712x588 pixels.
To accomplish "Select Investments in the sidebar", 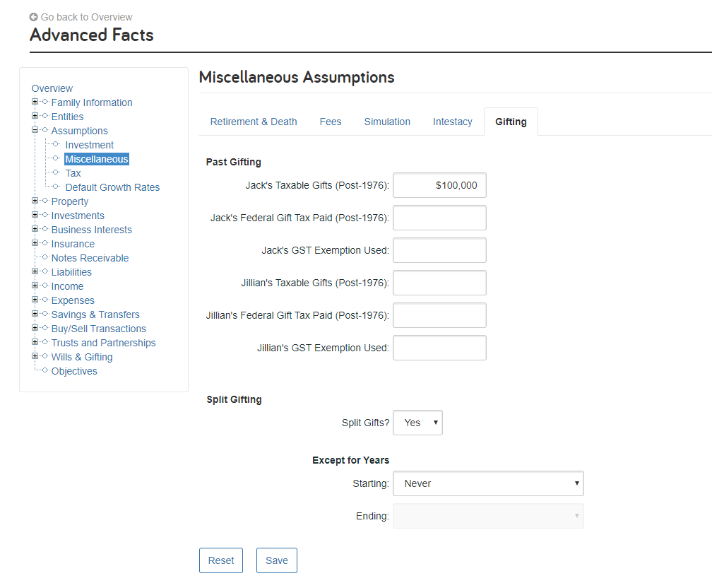I will click(x=78, y=216).
